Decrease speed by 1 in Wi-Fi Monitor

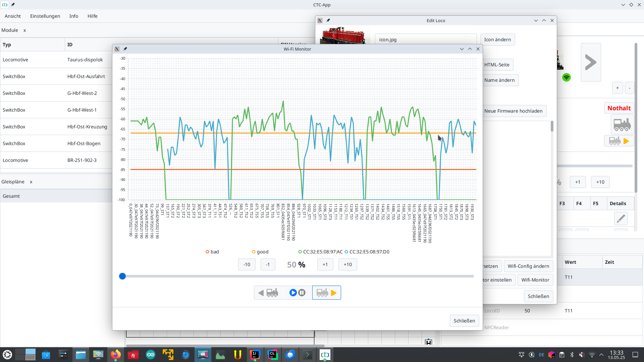tap(268, 264)
